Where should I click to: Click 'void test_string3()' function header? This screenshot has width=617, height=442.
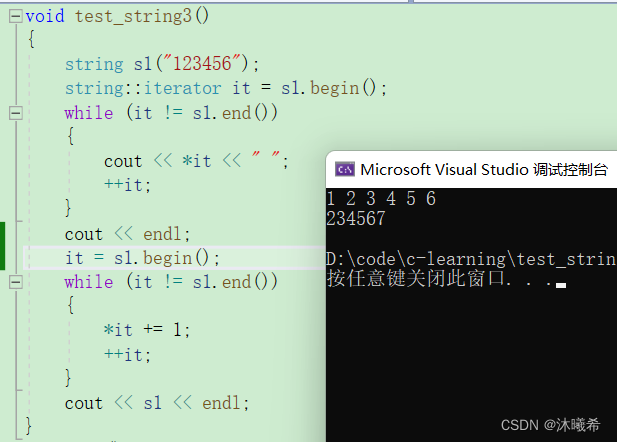(117, 16)
